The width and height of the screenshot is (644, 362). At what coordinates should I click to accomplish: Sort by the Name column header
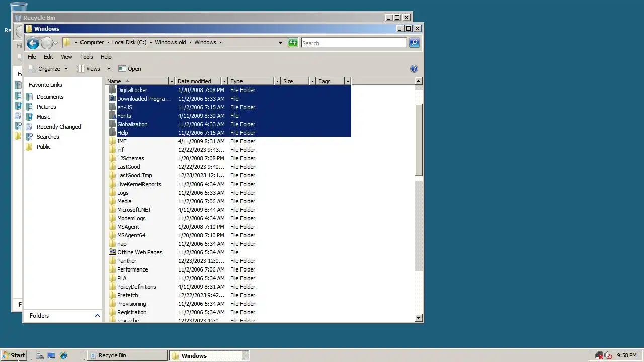(137, 81)
